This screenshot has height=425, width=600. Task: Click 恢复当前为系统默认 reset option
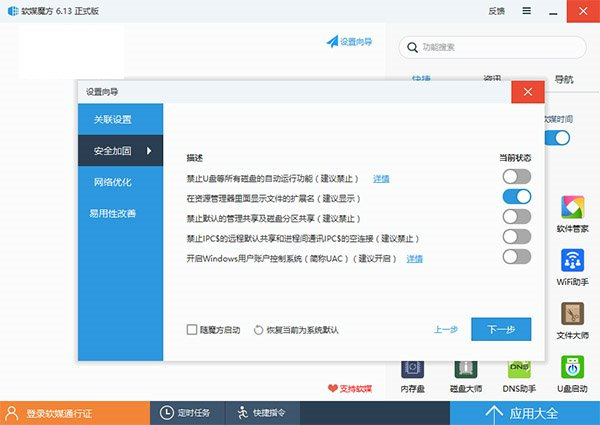tap(297, 329)
